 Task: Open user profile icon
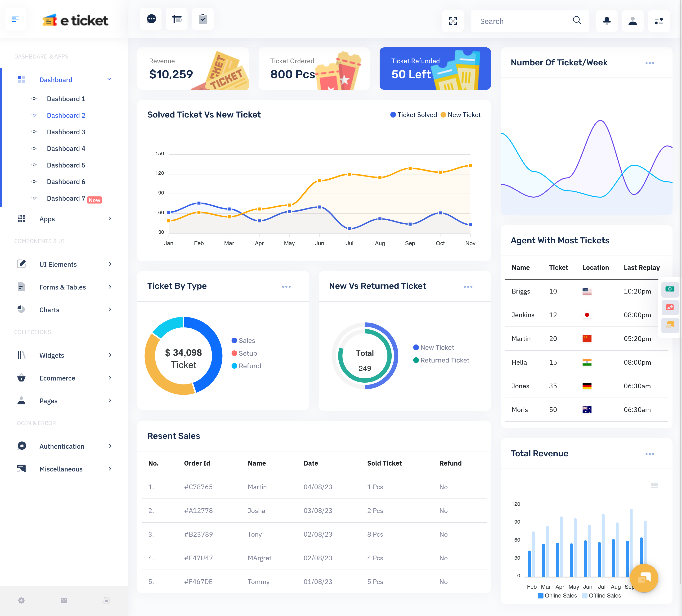click(633, 21)
